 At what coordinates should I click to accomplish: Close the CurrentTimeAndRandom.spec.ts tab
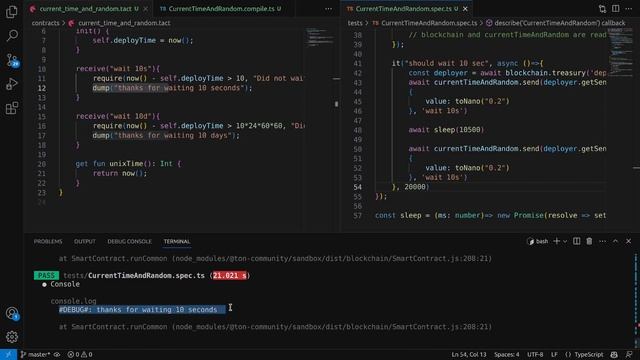pyautogui.click(x=465, y=9)
